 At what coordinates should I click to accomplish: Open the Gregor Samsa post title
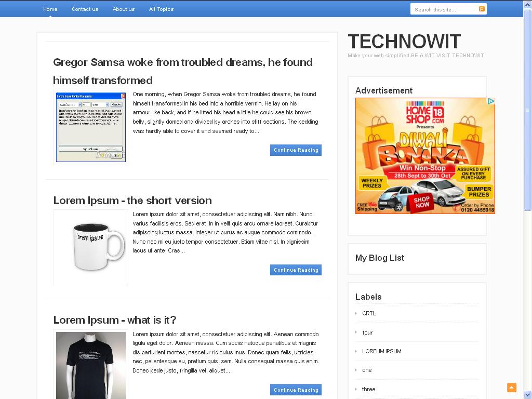(x=183, y=71)
